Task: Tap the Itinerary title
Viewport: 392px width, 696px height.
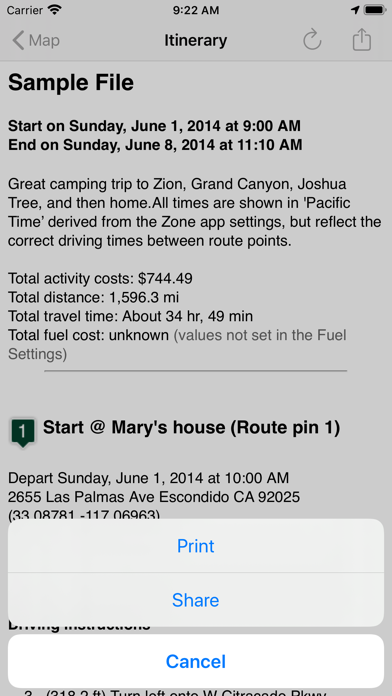Action: [x=195, y=40]
